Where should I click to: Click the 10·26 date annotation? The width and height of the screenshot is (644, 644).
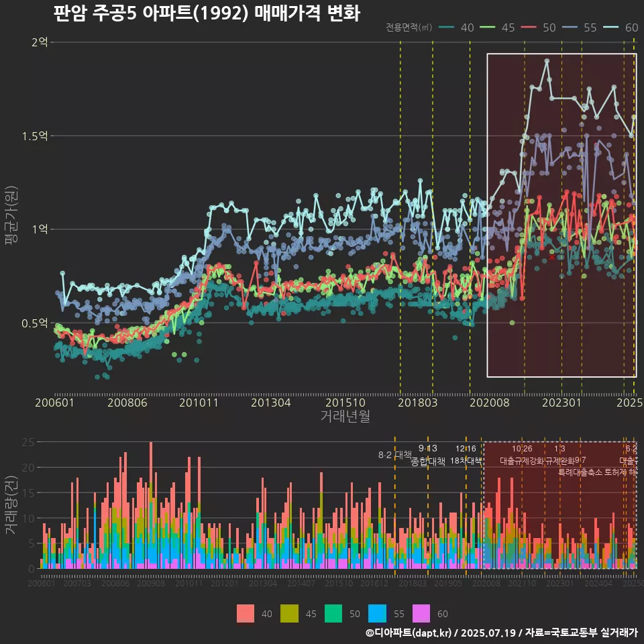522,449
